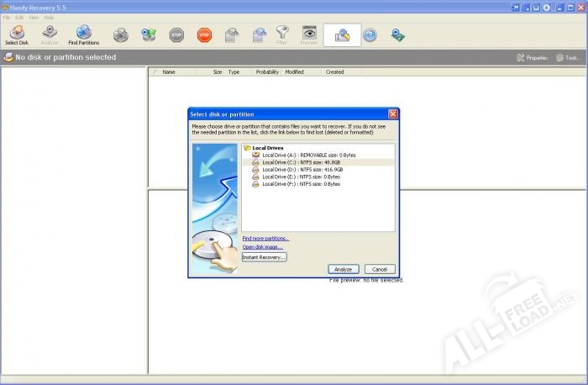The image size is (588, 385).
Task: Click the Select Disk toolbar icon
Action: coord(17,34)
